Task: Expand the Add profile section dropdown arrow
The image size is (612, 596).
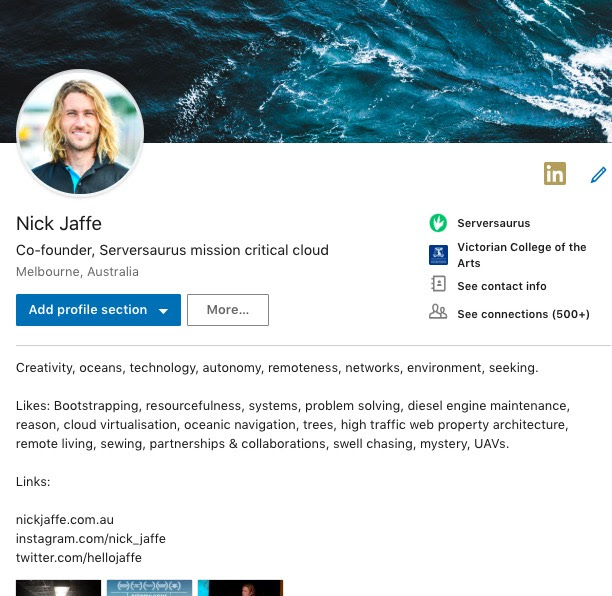Action: 164,311
